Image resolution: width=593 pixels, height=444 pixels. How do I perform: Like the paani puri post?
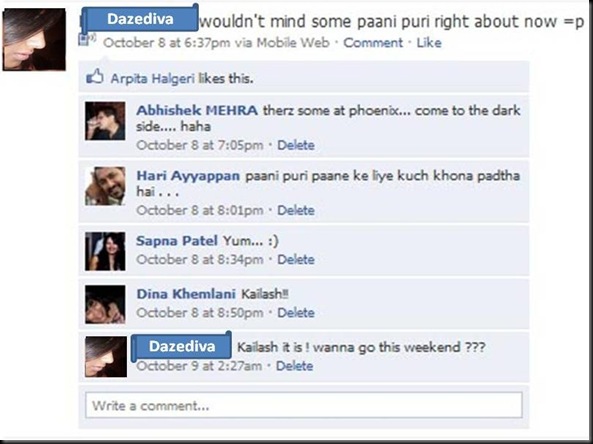[x=429, y=43]
